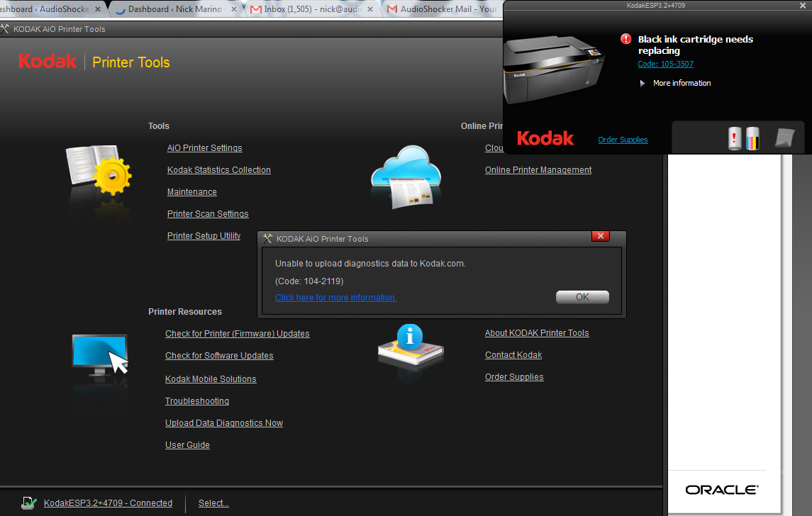Close the error dialog with red X
The width and height of the screenshot is (812, 516).
pos(600,236)
